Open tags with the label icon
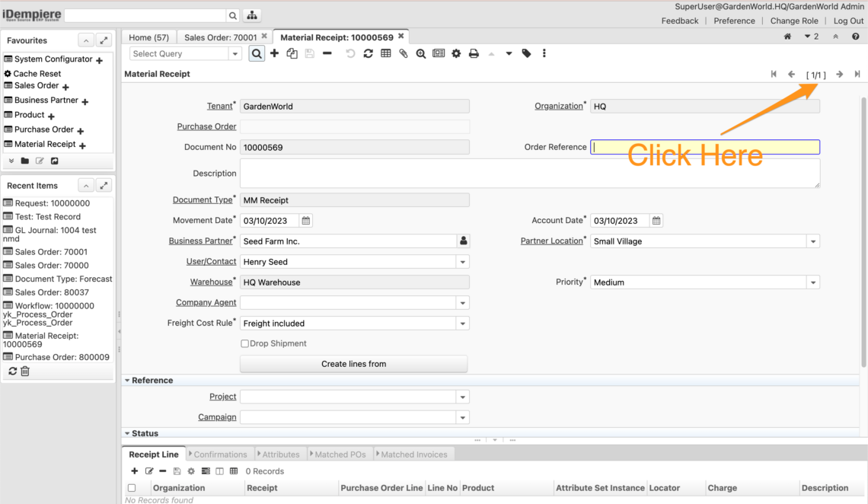Viewport: 868px width, 504px height. point(526,53)
